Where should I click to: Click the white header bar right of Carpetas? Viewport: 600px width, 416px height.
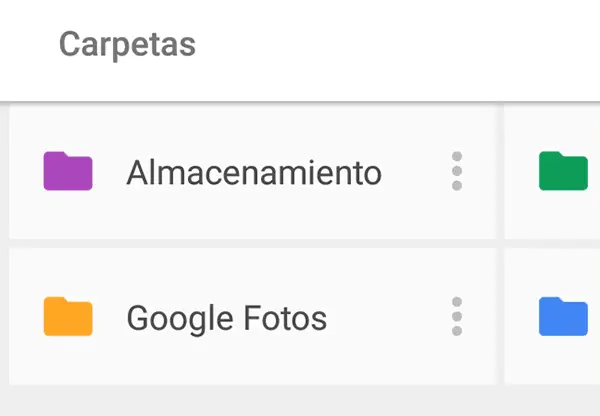point(400,45)
